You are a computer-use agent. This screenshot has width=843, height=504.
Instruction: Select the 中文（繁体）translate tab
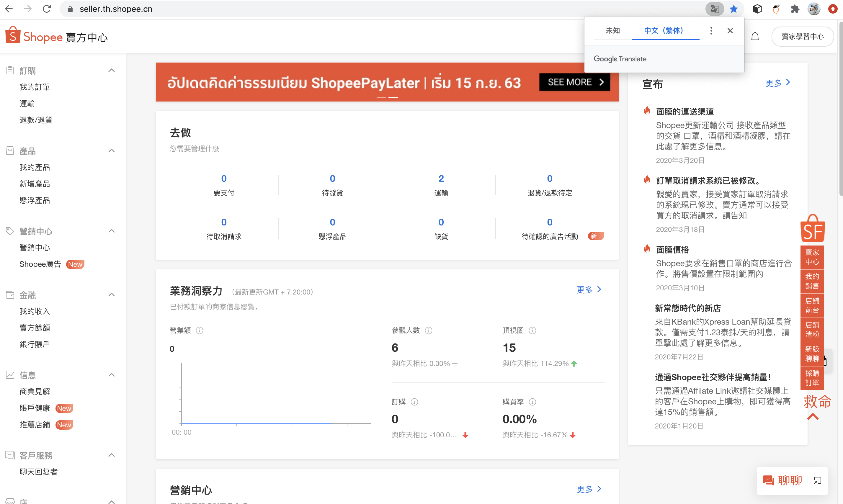(x=665, y=31)
